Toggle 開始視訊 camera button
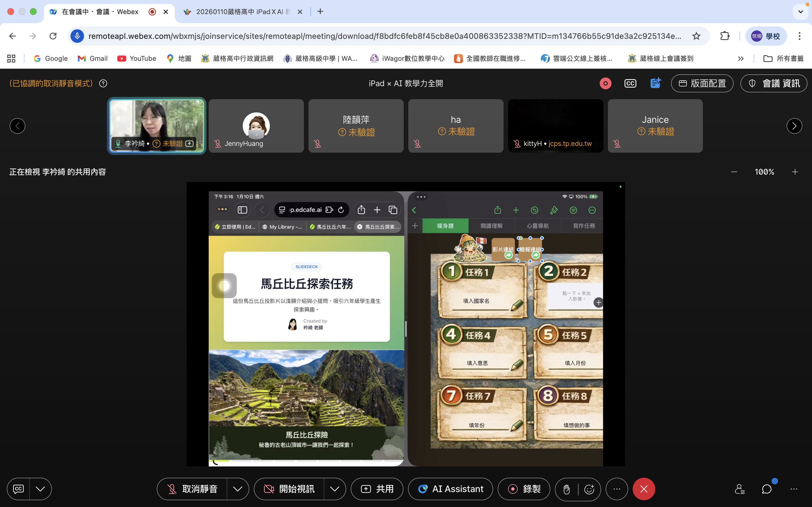The height and width of the screenshot is (507, 812). [x=289, y=489]
